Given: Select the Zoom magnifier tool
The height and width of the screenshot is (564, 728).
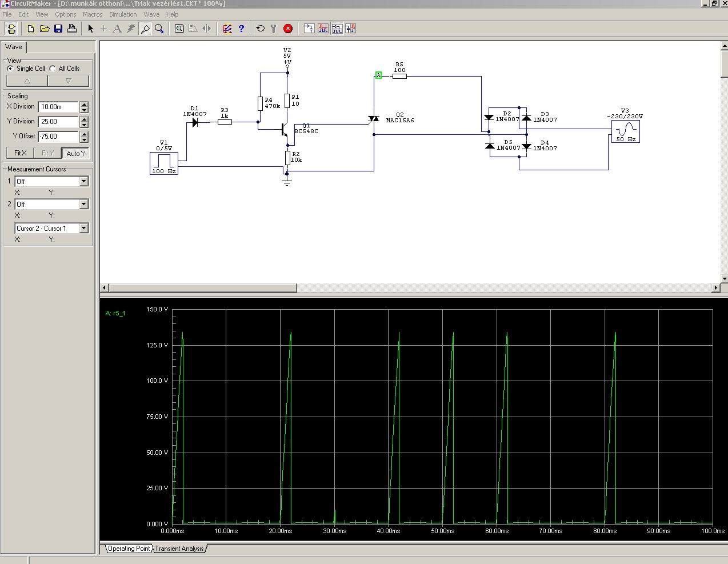Looking at the screenshot, I should [x=159, y=29].
